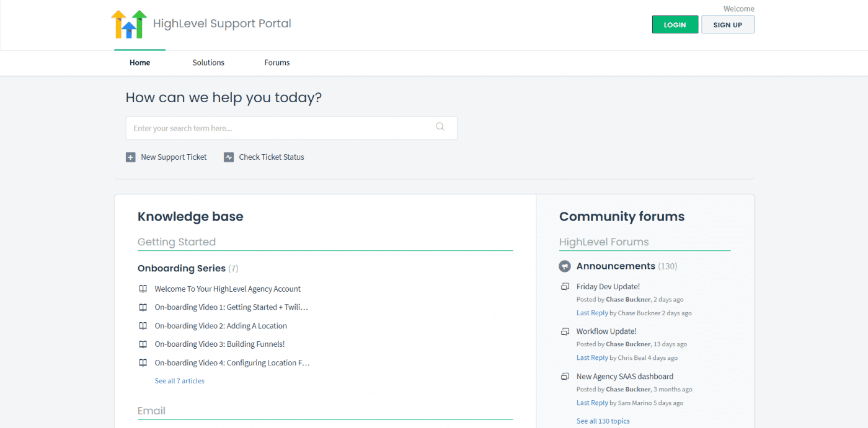Click See all 130 topics link
Screen dimensions: 868x428
pos(603,421)
